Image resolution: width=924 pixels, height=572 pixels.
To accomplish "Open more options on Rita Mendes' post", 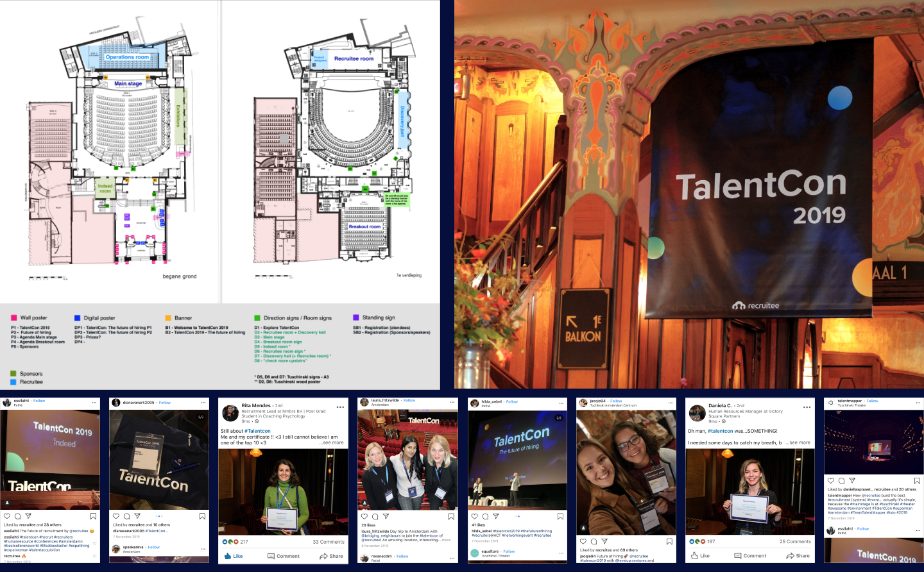I will (341, 407).
